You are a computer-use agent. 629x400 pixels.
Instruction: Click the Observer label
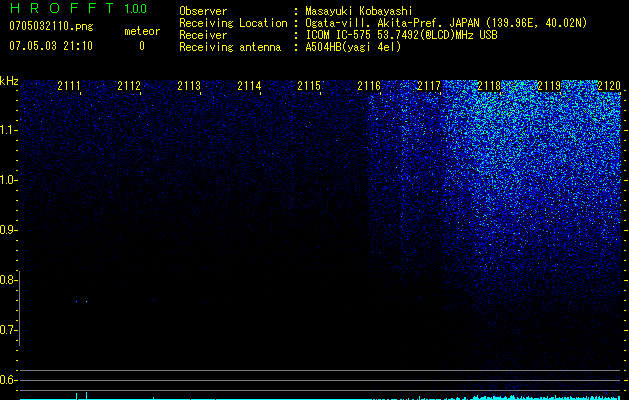coord(203,11)
